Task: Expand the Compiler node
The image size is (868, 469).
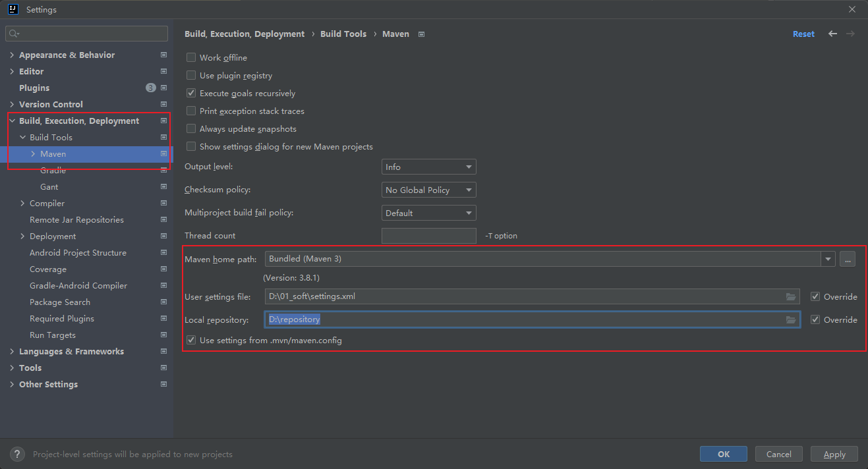Action: [x=22, y=204]
